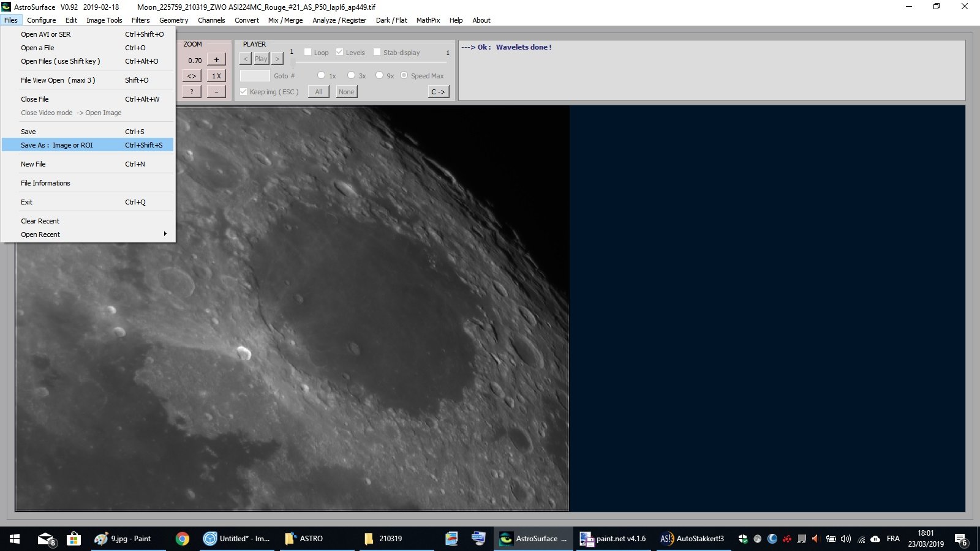
Task: Toggle the Stab-display checkbox
Action: tap(377, 52)
